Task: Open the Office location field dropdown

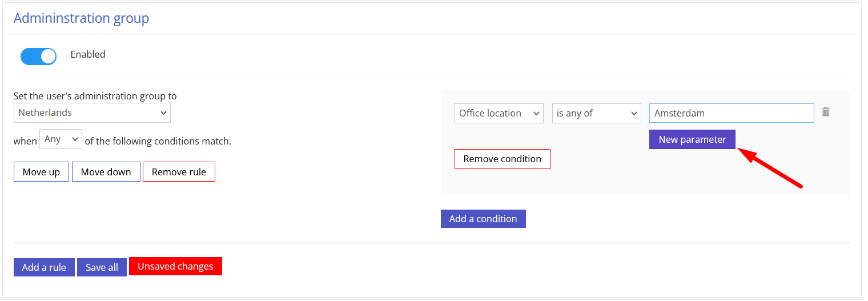Action: 499,113
